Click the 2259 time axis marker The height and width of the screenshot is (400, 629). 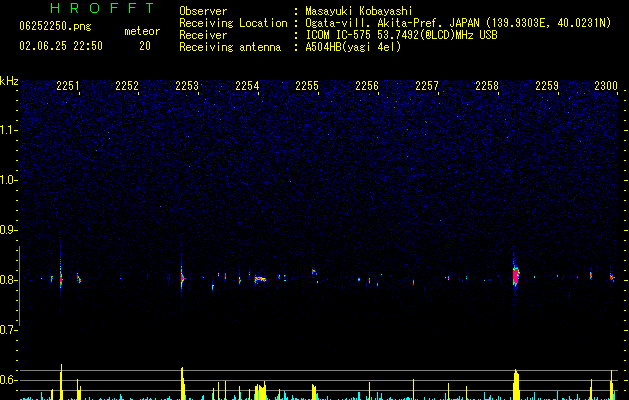pos(547,86)
